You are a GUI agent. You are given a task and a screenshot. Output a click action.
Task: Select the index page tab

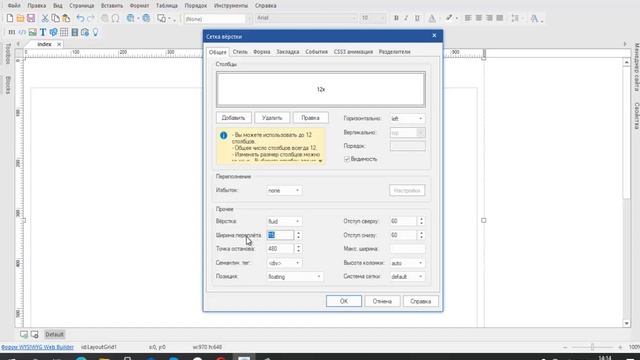(44, 44)
